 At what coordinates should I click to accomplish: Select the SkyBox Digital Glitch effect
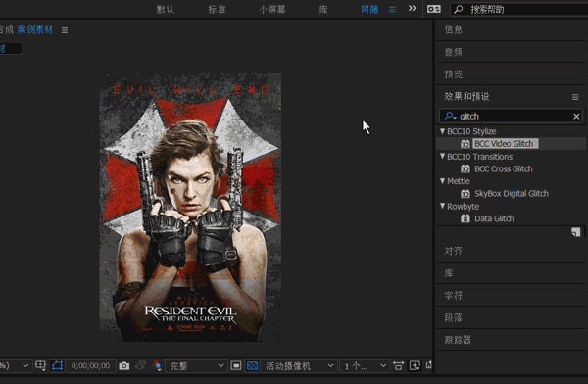512,194
